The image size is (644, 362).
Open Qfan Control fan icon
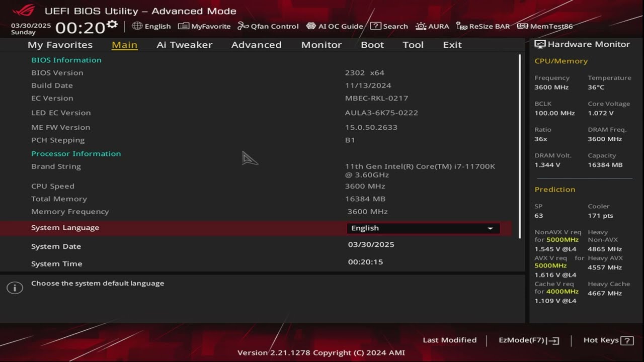(243, 26)
